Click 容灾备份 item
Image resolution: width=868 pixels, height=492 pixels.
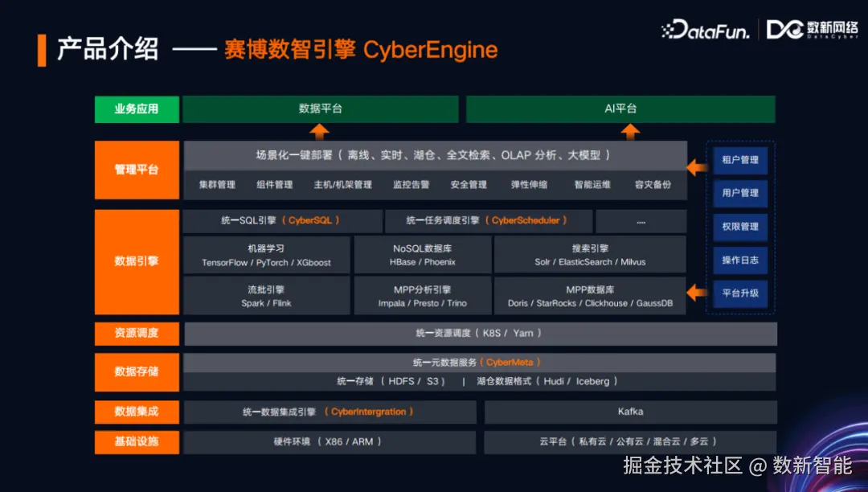653,185
